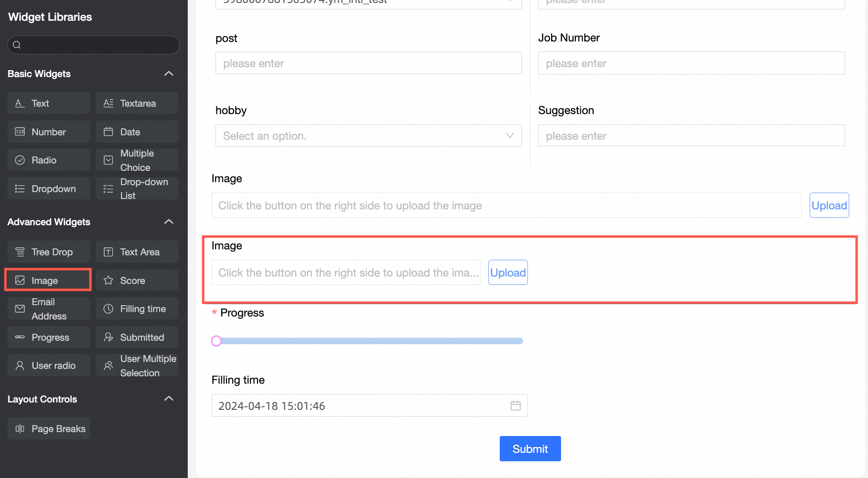Screen dimensions: 868x478
Task: Open the hobby dropdown
Action: coord(368,136)
